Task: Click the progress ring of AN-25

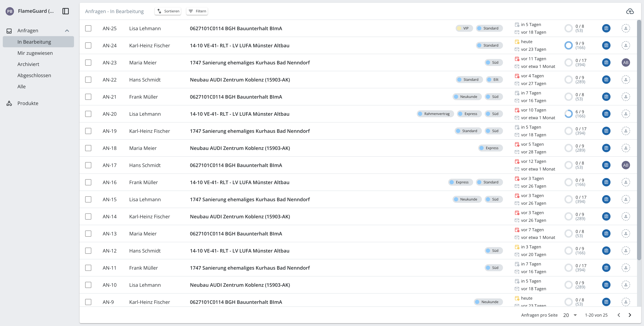Action: [568, 28]
